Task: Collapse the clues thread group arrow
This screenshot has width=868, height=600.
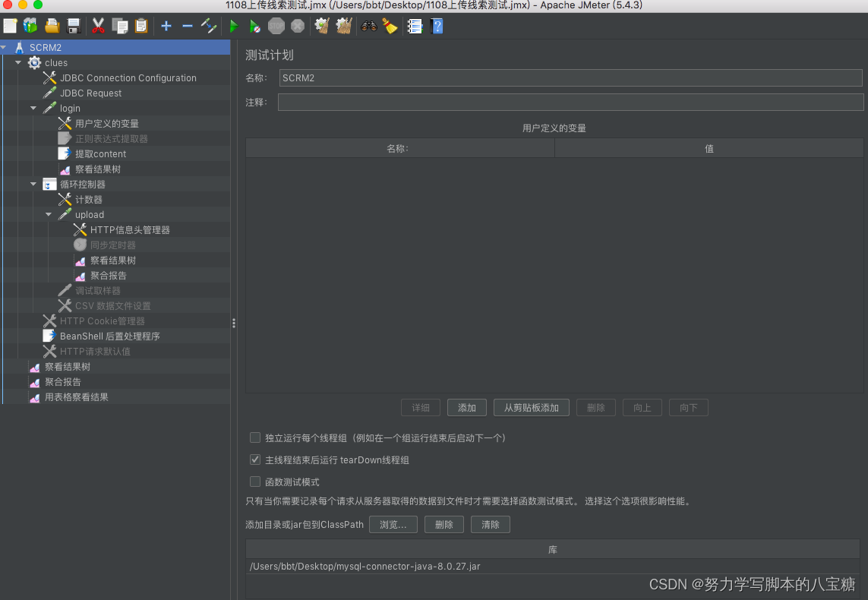Action: click(x=18, y=62)
